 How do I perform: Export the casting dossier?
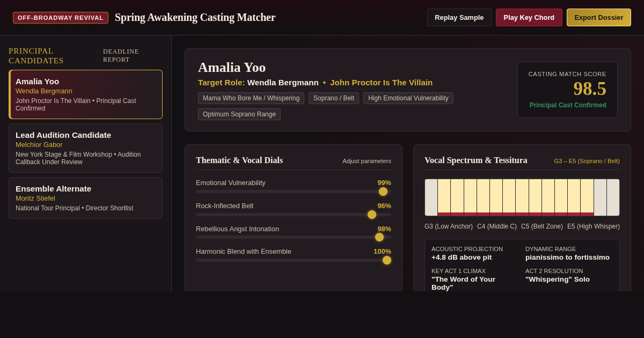[599, 17]
